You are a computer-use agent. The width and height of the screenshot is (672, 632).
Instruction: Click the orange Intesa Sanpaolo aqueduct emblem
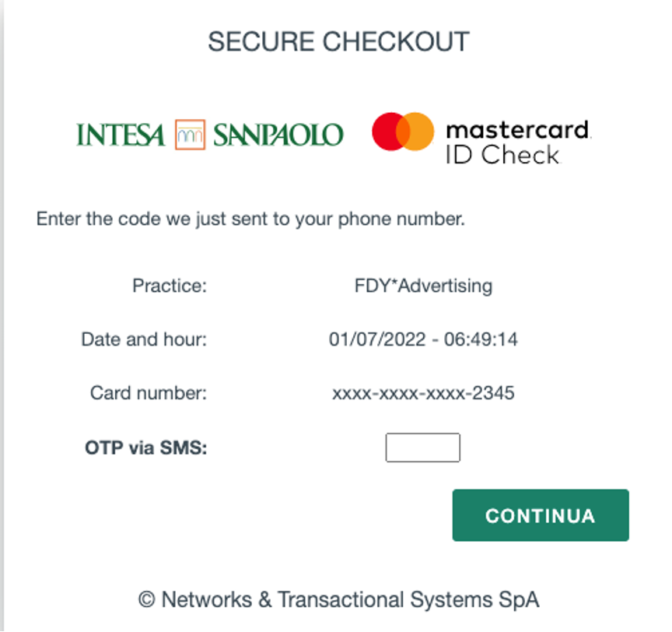click(x=189, y=134)
